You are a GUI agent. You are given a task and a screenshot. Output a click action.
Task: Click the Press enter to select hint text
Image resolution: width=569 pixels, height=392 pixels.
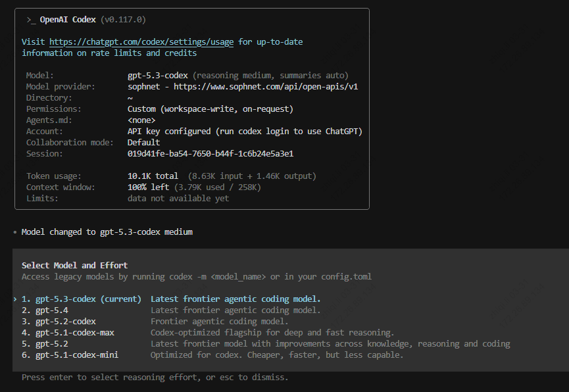tap(155, 378)
